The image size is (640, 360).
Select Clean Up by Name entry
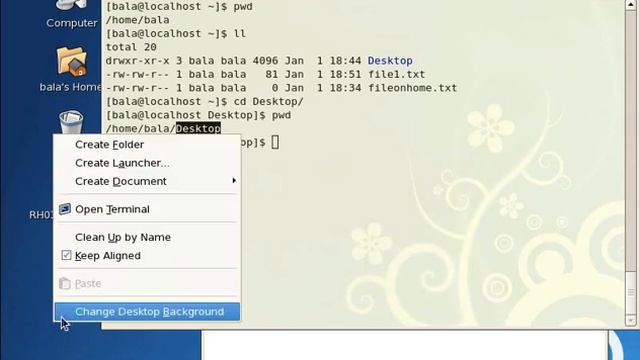[147, 237]
